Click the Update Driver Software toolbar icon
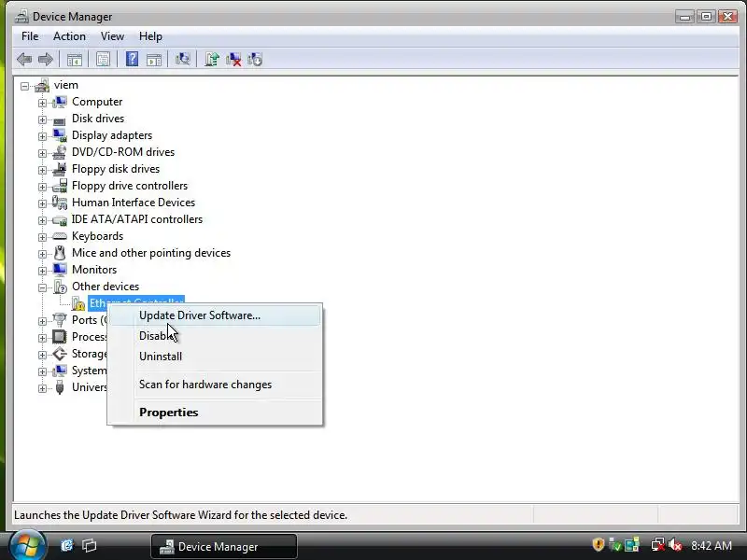This screenshot has width=747, height=560. 212,60
